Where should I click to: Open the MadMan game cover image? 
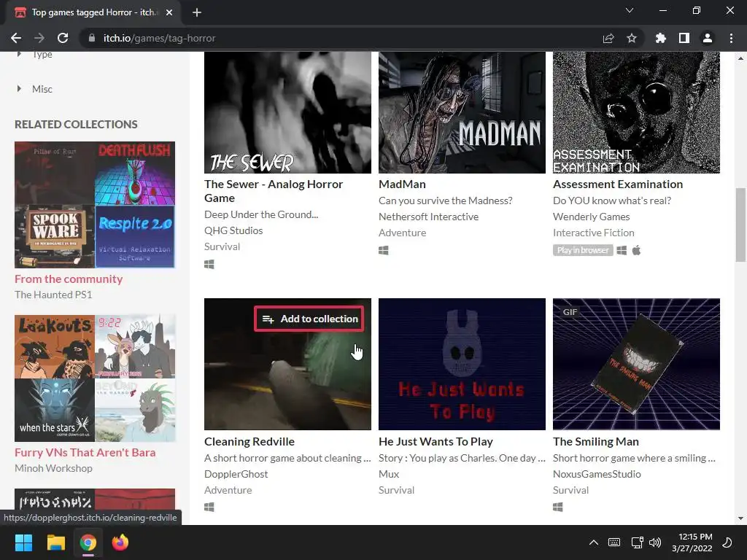[462, 112]
